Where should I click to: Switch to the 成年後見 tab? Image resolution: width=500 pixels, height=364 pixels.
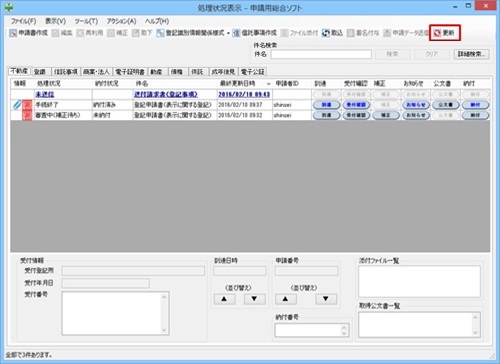[223, 72]
